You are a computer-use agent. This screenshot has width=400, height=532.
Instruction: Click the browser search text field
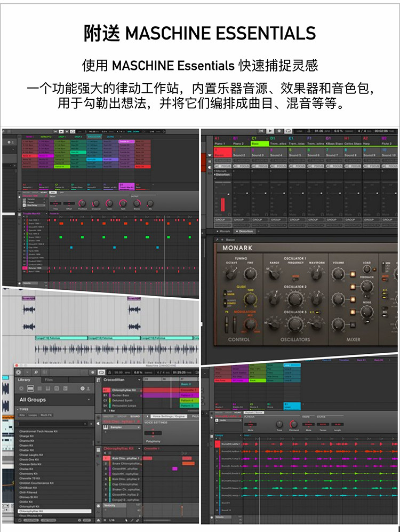pyautogui.click(x=53, y=424)
